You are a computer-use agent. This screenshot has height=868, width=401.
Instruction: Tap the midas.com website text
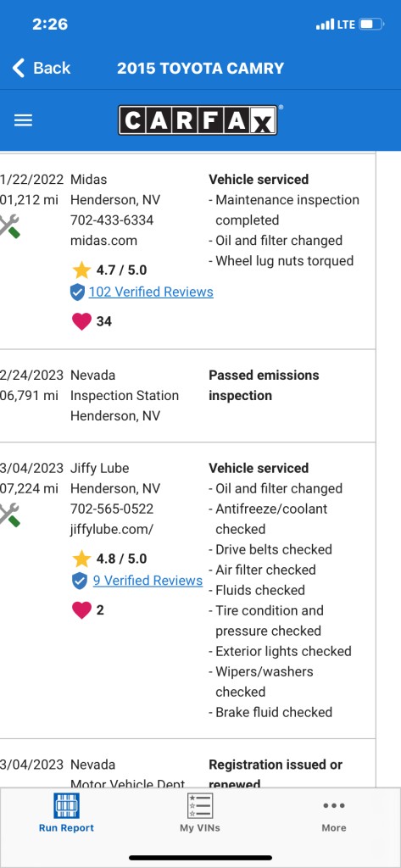(x=103, y=241)
